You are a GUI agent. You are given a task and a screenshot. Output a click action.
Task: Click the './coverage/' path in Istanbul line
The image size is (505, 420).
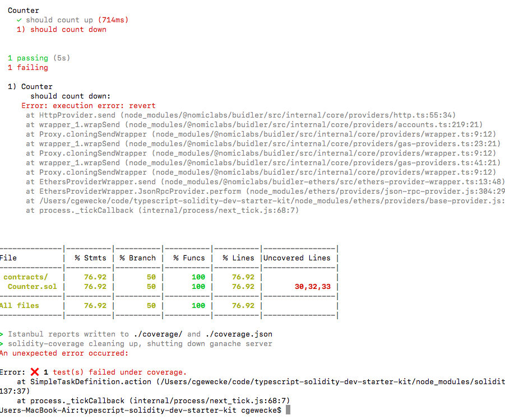[x=158, y=334]
